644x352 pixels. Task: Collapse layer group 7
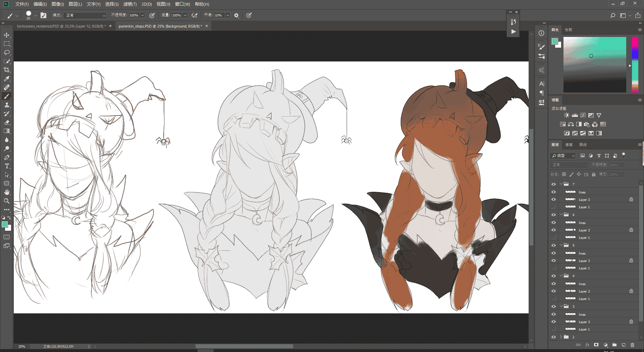tap(561, 184)
